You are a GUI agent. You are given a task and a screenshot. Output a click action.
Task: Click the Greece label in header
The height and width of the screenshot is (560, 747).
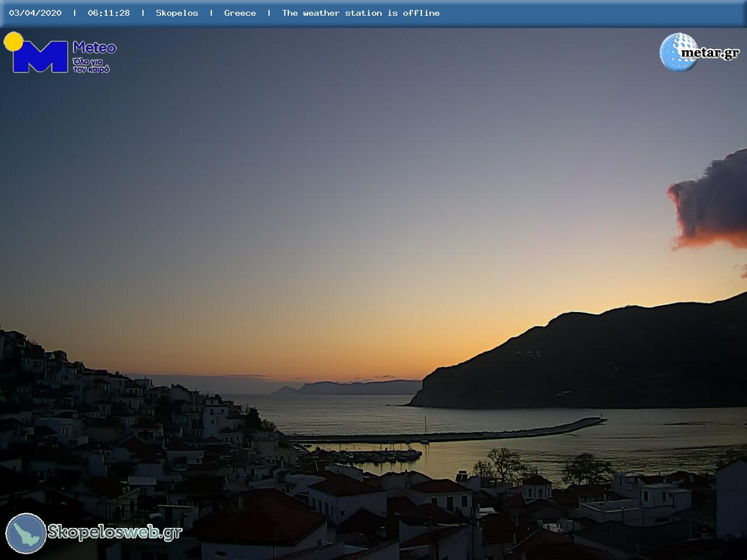pyautogui.click(x=240, y=13)
